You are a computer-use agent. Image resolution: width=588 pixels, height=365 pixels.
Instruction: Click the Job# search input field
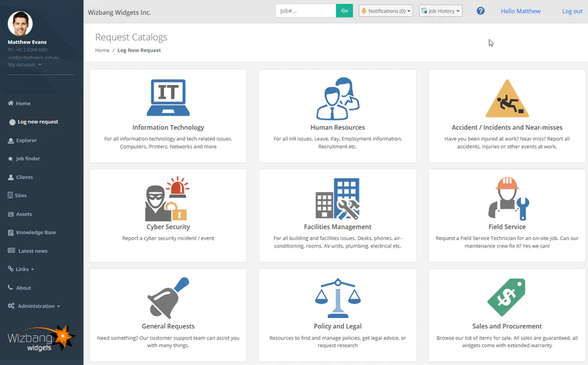pyautogui.click(x=306, y=11)
